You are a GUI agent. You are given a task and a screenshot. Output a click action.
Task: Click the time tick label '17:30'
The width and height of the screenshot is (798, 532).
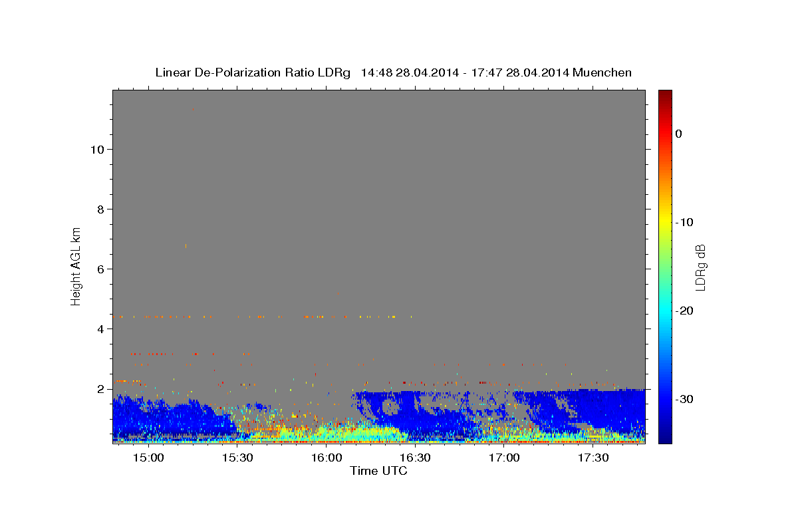tap(594, 458)
